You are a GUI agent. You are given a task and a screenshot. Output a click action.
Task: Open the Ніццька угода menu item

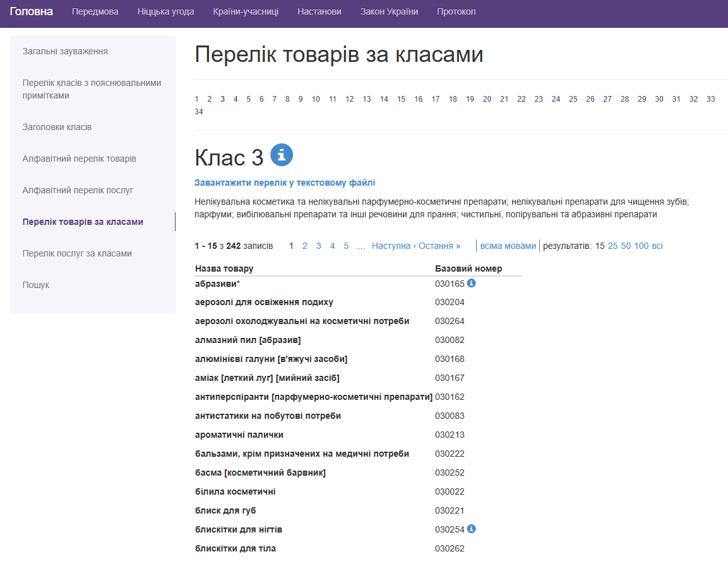165,12
